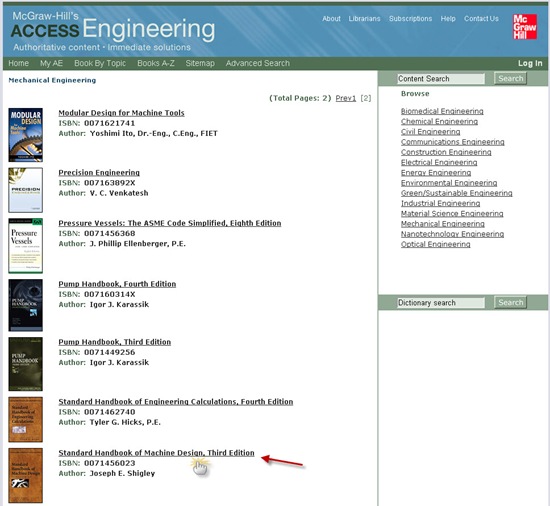
Task: Open Standard Handbook of Machine Design title
Action: (156, 453)
